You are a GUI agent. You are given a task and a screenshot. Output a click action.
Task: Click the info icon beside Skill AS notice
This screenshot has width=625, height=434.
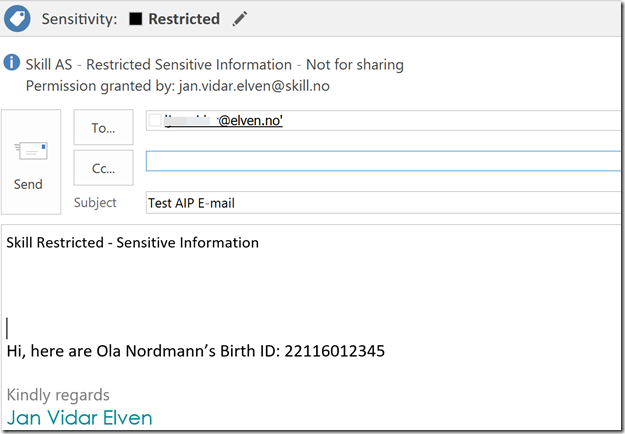(x=12, y=65)
